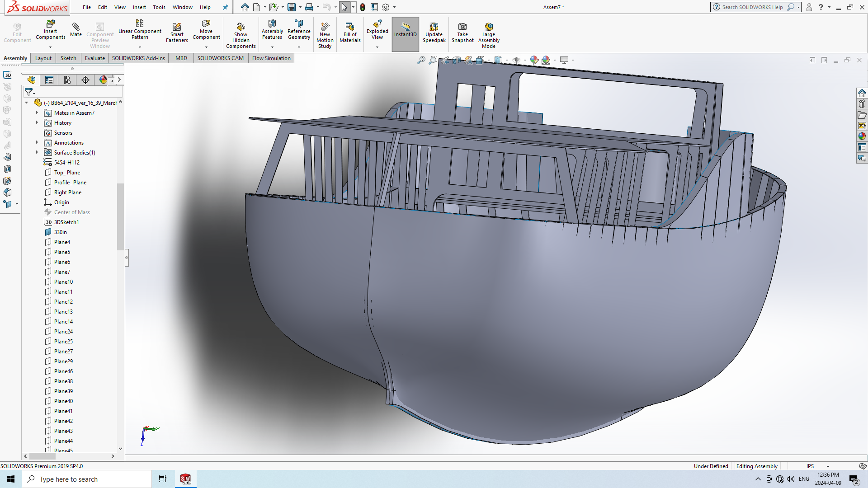Open DisplayManager color ball tab
The height and width of the screenshot is (488, 868).
coord(103,80)
